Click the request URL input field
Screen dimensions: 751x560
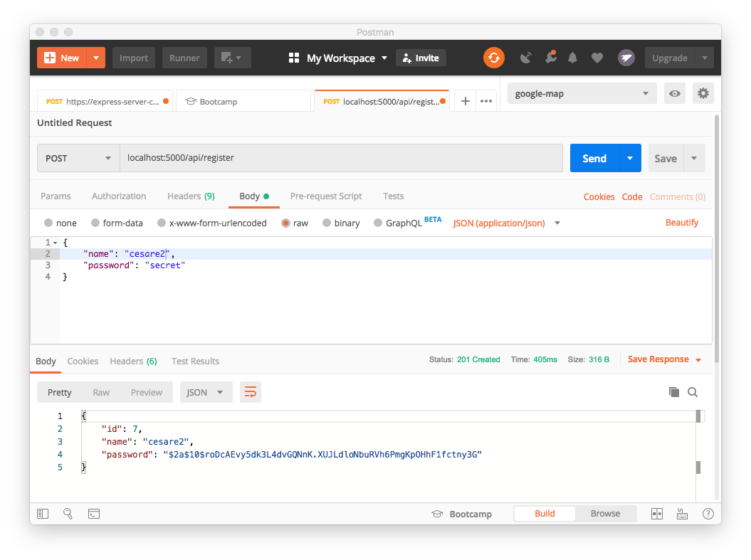pos(341,158)
